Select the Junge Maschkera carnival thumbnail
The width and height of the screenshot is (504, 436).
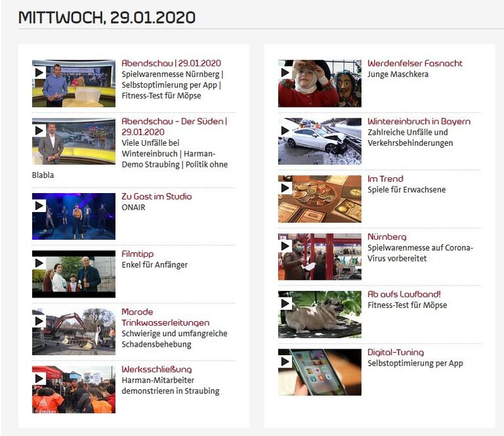[x=320, y=83]
